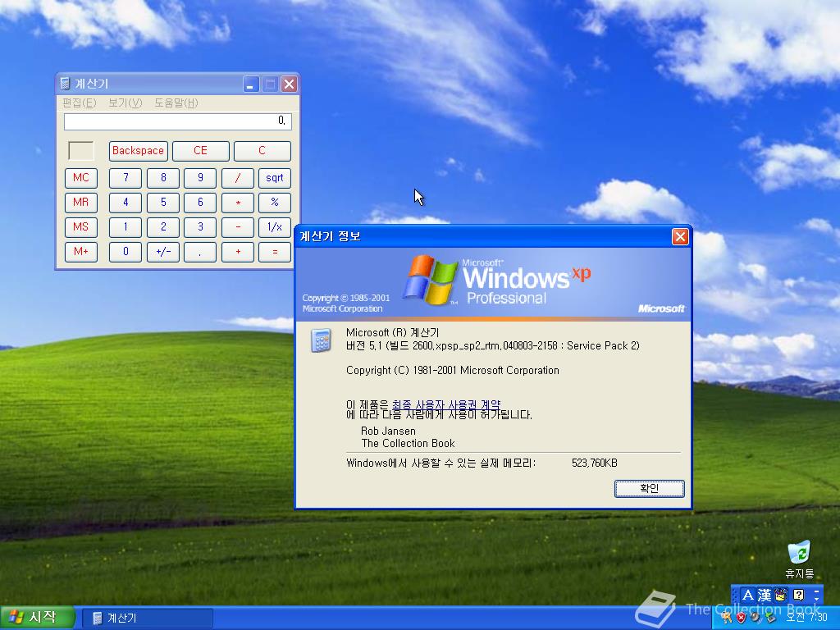Viewport: 840px width, 630px height.
Task: Click the 'The Collection Book' text in dialog
Action: [409, 443]
